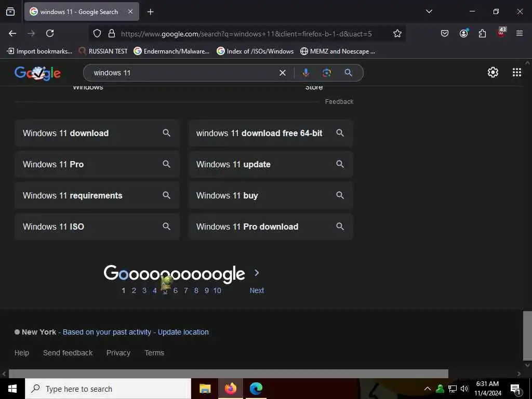Reload the page with the refresh icon
This screenshot has width=532, height=399.
[x=50, y=33]
